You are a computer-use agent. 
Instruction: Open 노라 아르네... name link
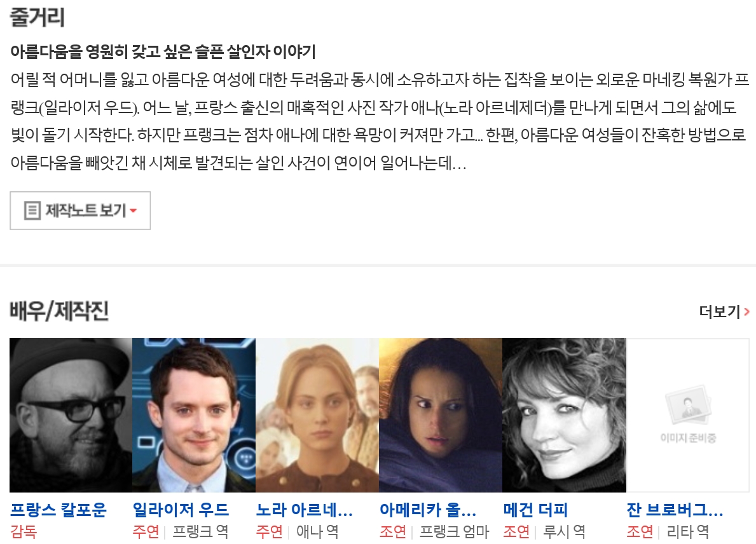point(305,510)
